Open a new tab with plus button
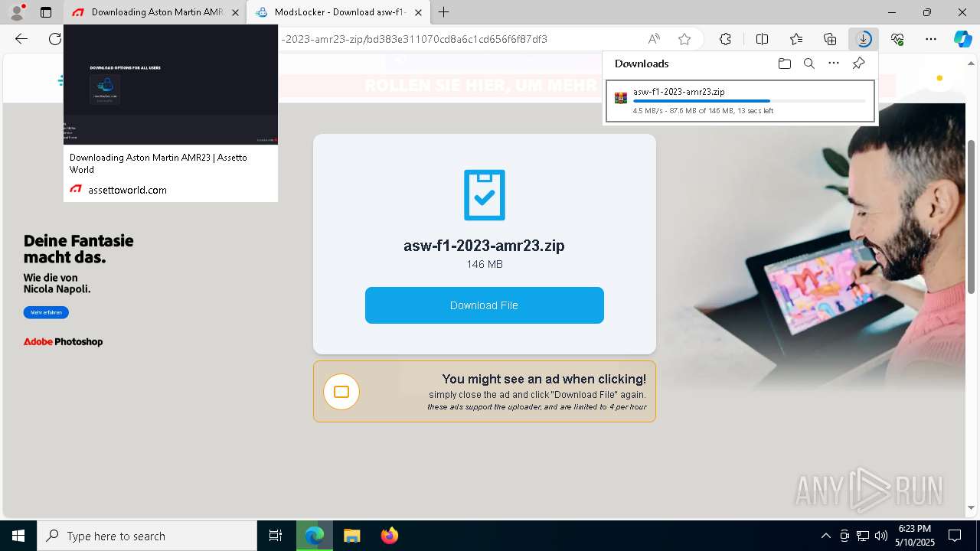This screenshot has height=551, width=980. 443,12
